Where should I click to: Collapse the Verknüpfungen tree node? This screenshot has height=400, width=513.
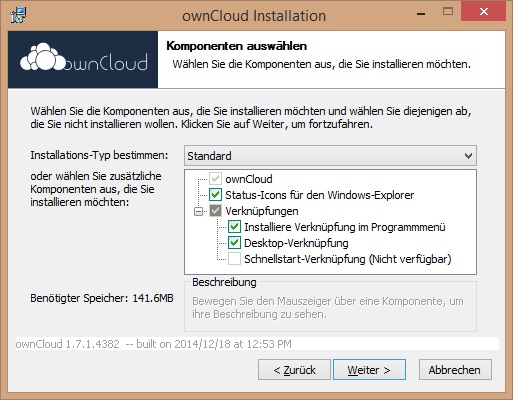(198, 211)
